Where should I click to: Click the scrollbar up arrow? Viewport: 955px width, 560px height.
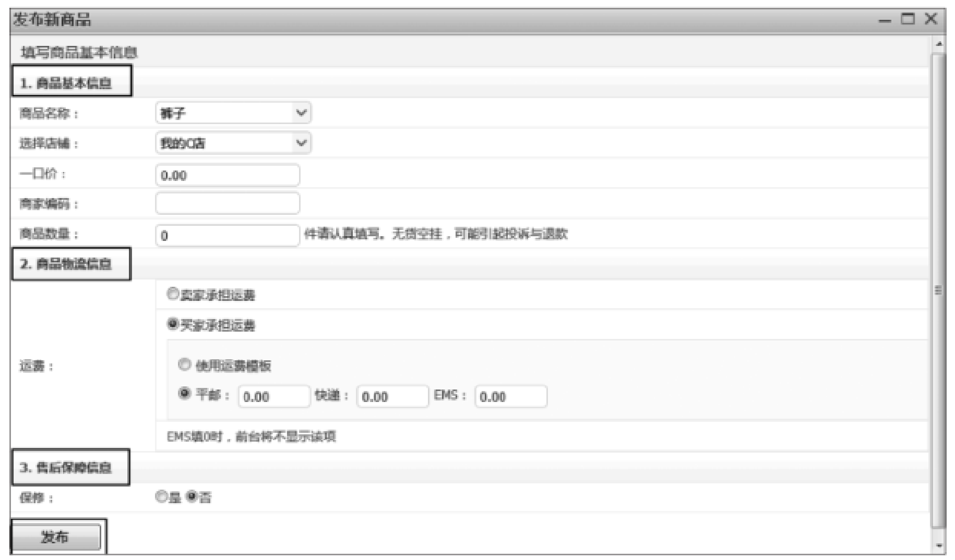[x=939, y=44]
